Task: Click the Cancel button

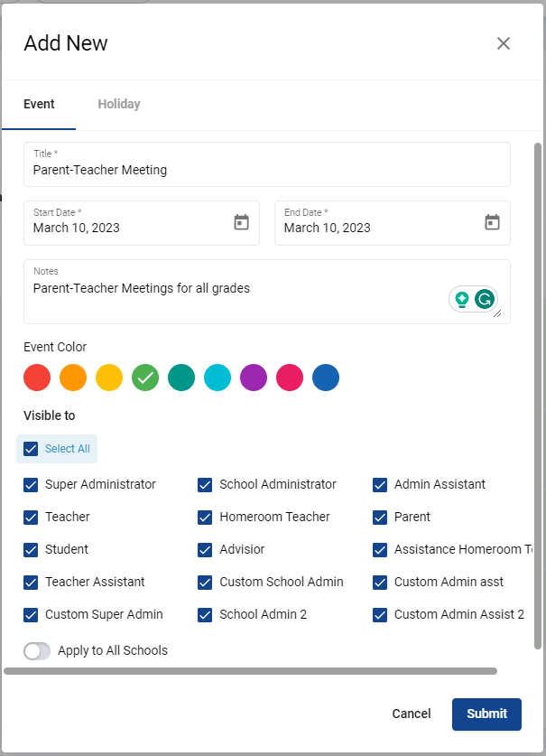Action: (412, 714)
